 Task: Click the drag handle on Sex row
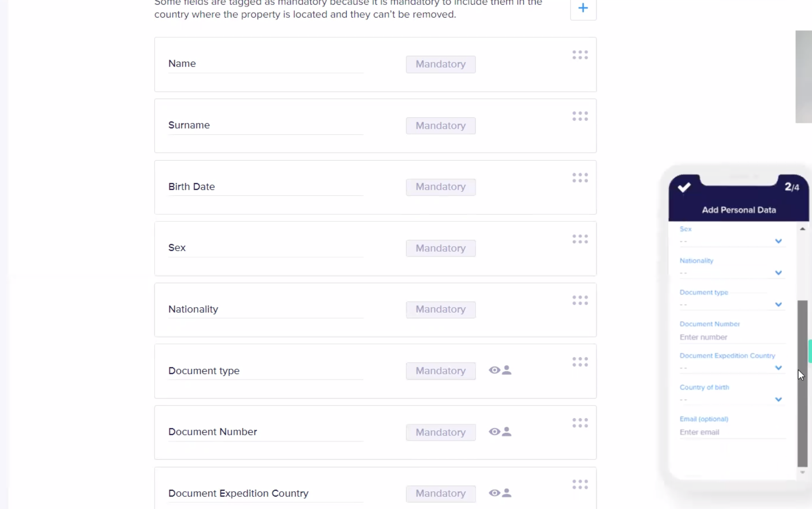click(x=580, y=239)
